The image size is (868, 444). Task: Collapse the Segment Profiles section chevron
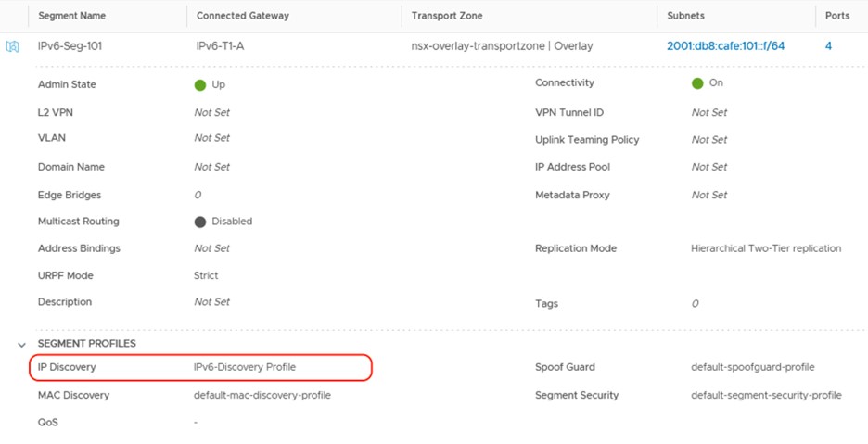(21, 344)
